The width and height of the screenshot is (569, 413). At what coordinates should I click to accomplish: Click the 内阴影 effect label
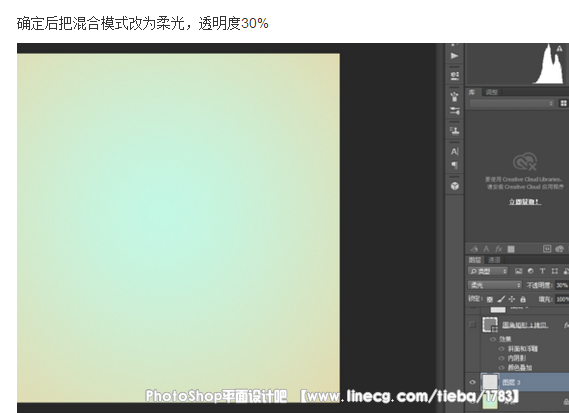click(x=516, y=358)
